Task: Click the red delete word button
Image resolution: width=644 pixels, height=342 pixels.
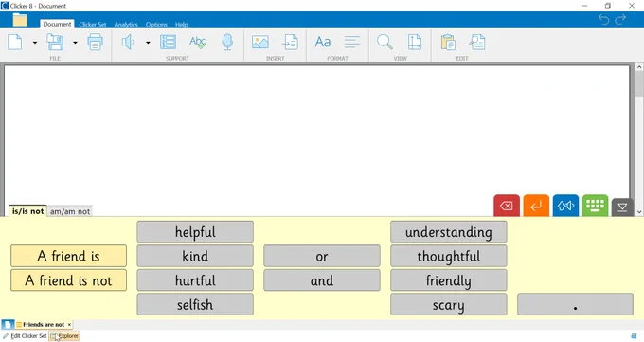Action: click(507, 206)
